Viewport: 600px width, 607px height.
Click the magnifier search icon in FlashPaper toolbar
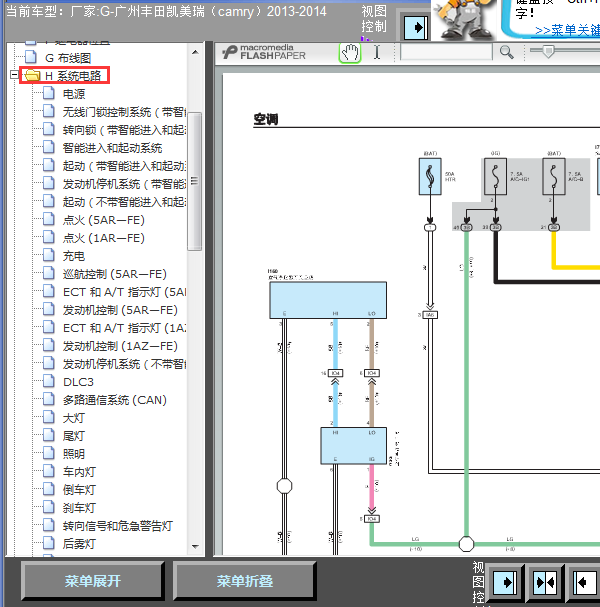[506, 52]
